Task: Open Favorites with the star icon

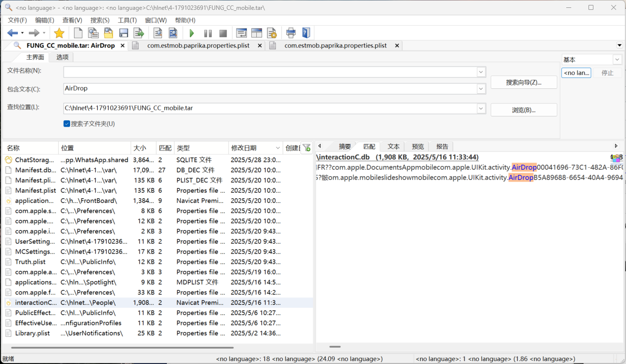Action: pyautogui.click(x=59, y=33)
